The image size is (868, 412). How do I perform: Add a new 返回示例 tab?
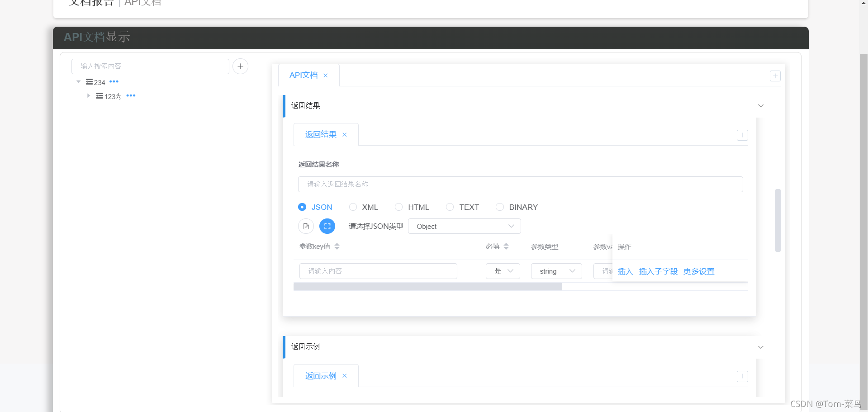coord(742,376)
